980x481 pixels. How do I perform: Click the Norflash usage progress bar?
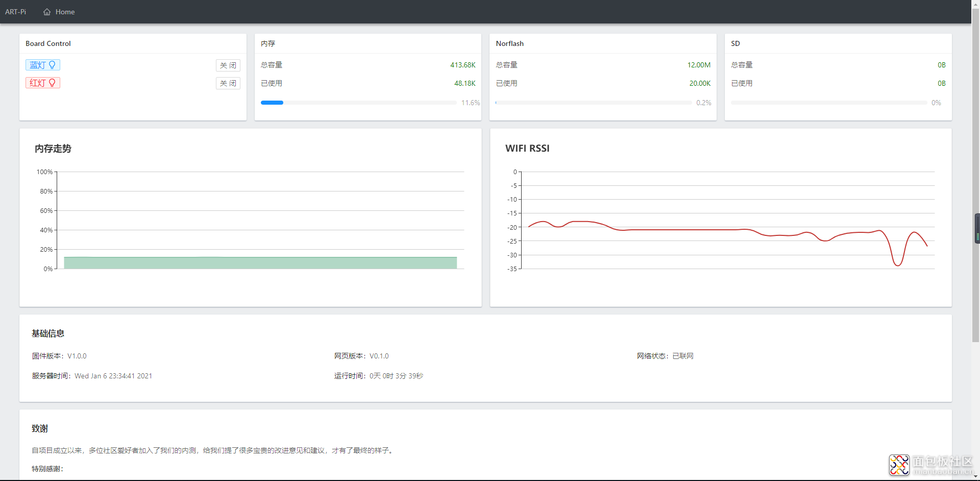[594, 103]
